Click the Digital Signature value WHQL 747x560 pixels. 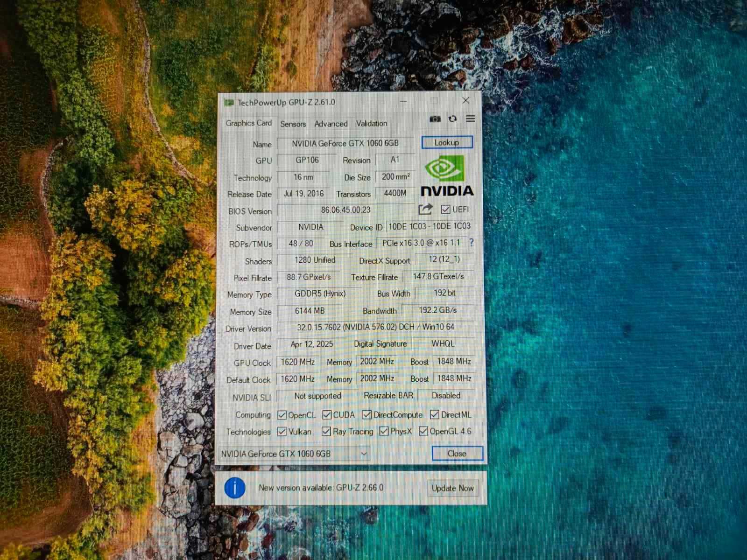pos(443,343)
